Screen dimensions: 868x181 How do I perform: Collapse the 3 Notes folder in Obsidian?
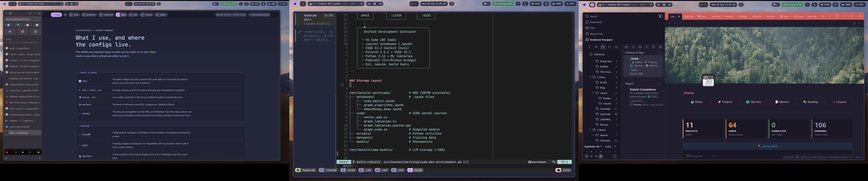click(x=590, y=130)
